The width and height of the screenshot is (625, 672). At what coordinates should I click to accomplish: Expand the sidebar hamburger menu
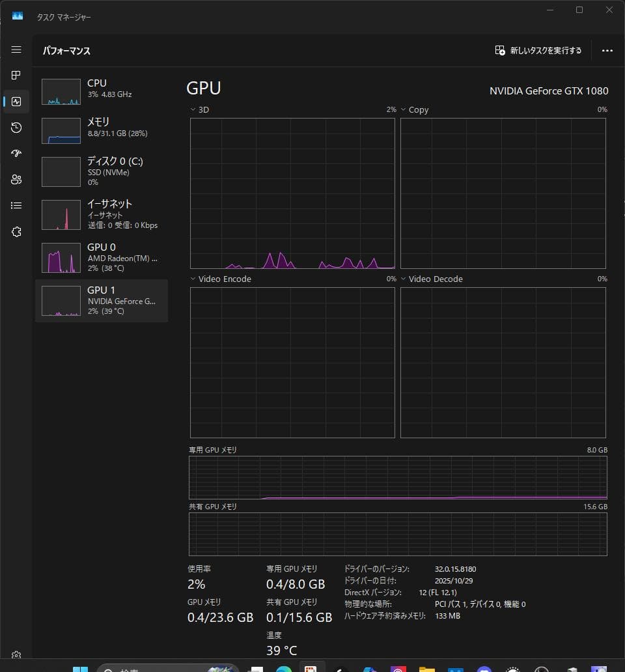(x=16, y=49)
